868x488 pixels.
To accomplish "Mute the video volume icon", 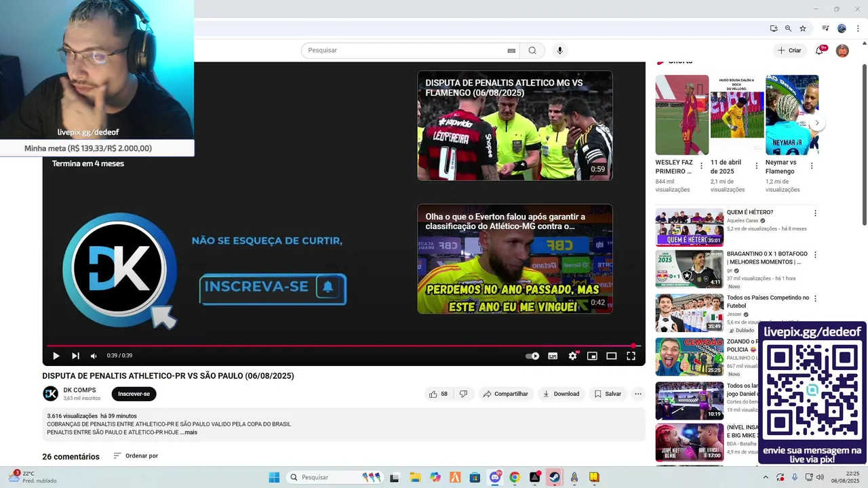I will tap(94, 356).
